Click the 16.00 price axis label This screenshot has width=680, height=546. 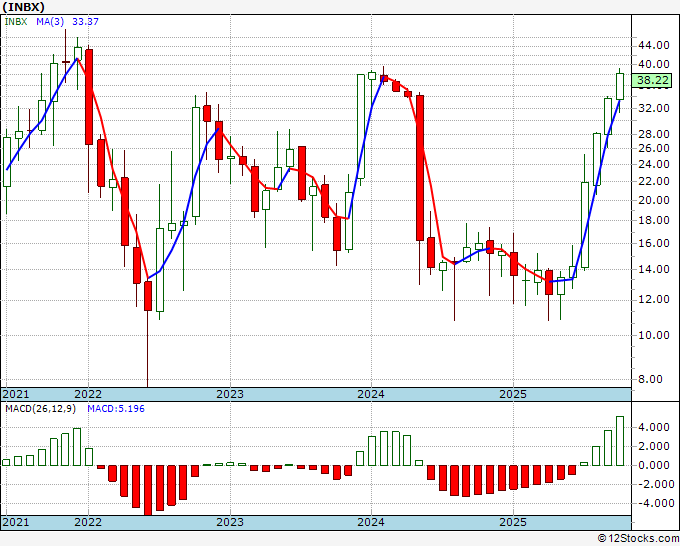(x=653, y=243)
